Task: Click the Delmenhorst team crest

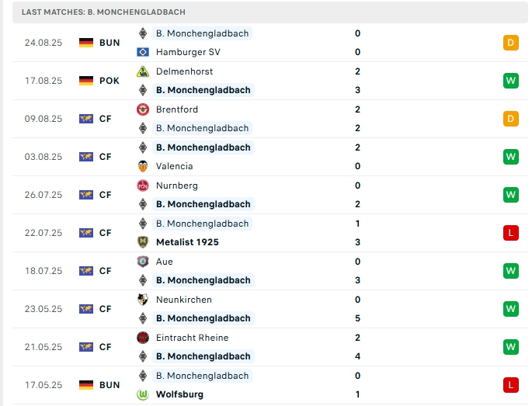Action: pos(143,71)
